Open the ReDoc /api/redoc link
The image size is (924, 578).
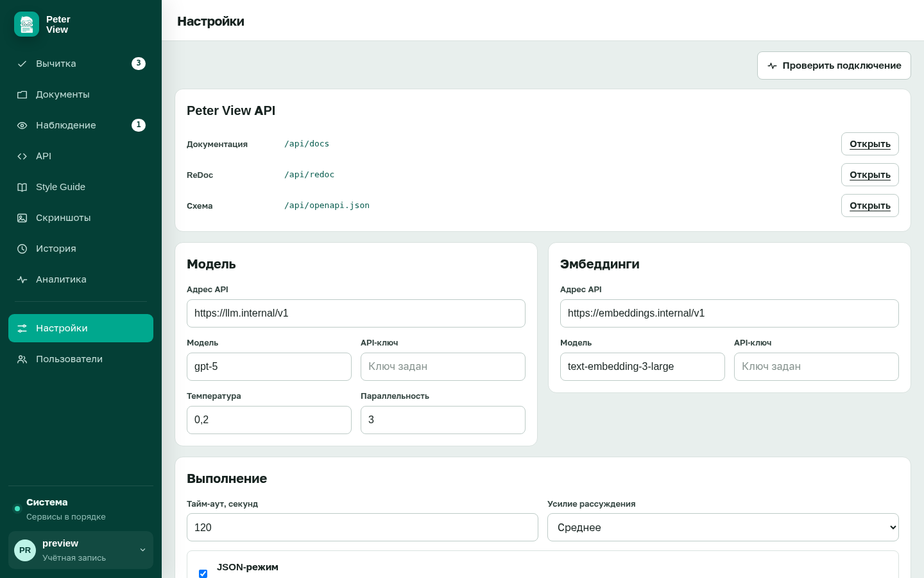(870, 175)
